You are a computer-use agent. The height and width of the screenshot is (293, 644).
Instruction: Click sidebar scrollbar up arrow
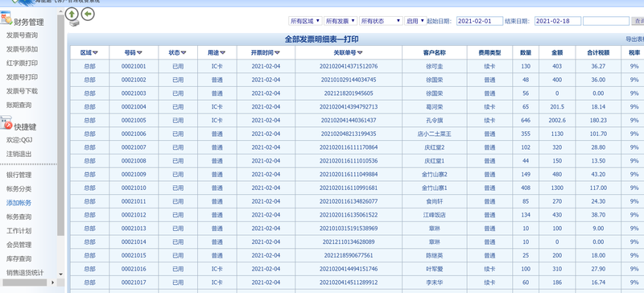click(x=61, y=10)
